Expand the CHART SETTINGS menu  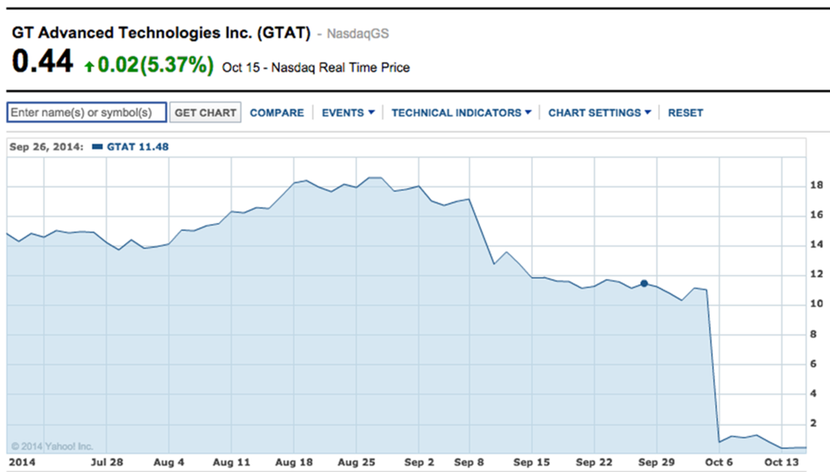click(599, 113)
